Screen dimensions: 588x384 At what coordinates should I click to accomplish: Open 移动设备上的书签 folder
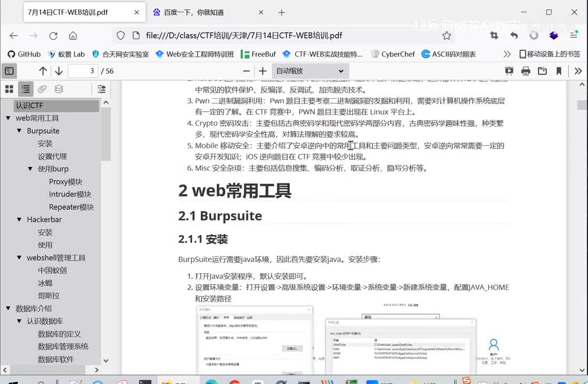pos(550,54)
